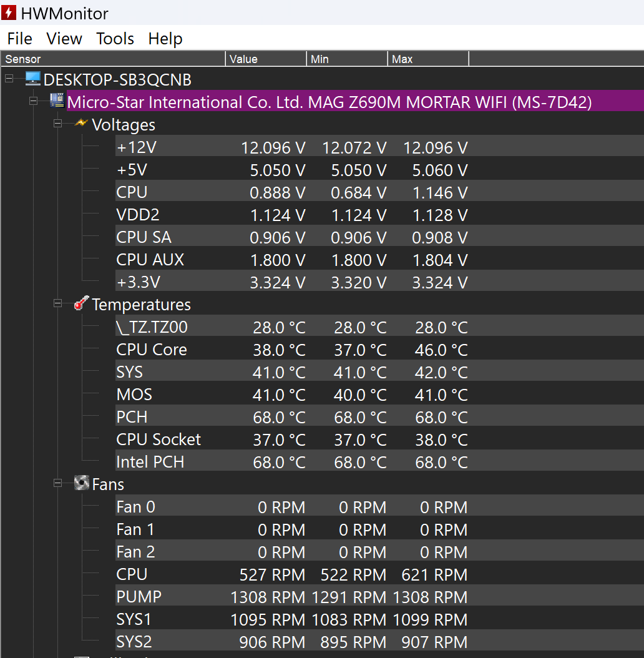
Task: Click the thermometer icon next to Temperatures
Action: (81, 303)
